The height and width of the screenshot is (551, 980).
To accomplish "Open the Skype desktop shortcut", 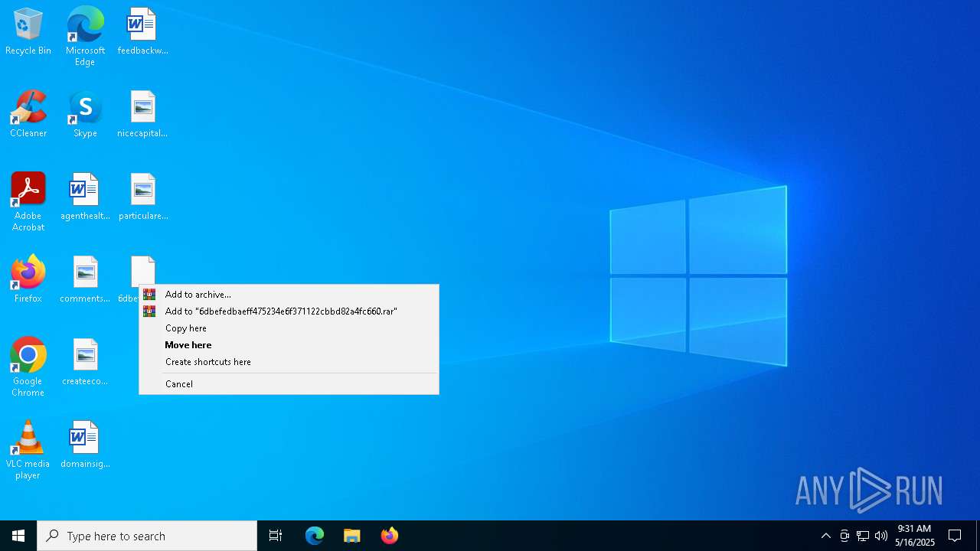I will (x=85, y=115).
